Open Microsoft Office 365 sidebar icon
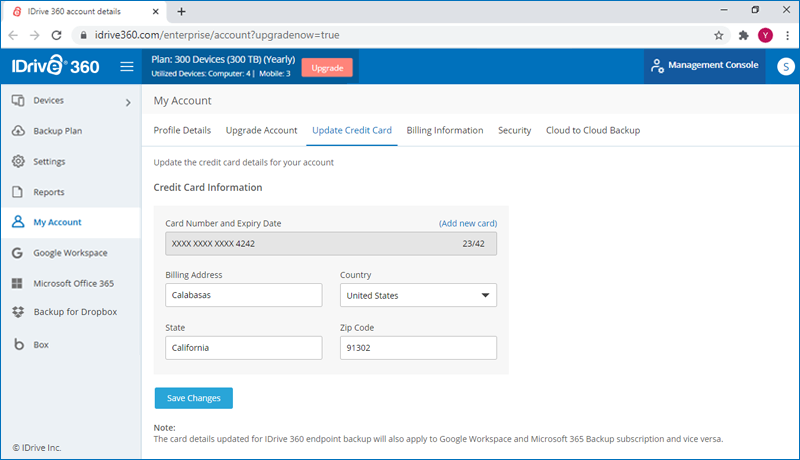 pyautogui.click(x=18, y=283)
